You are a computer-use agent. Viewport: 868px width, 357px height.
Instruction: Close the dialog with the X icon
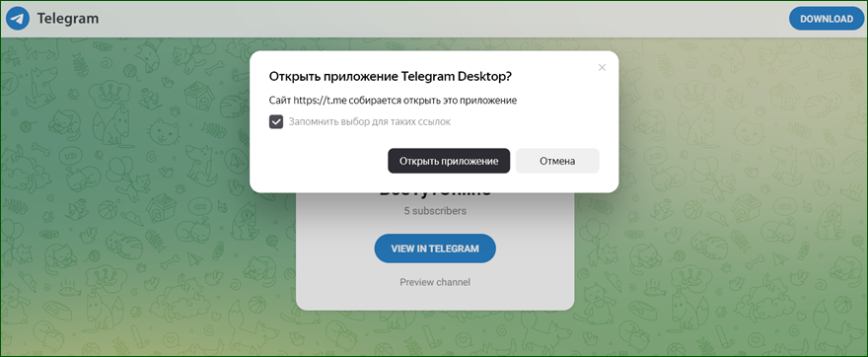coord(603,67)
